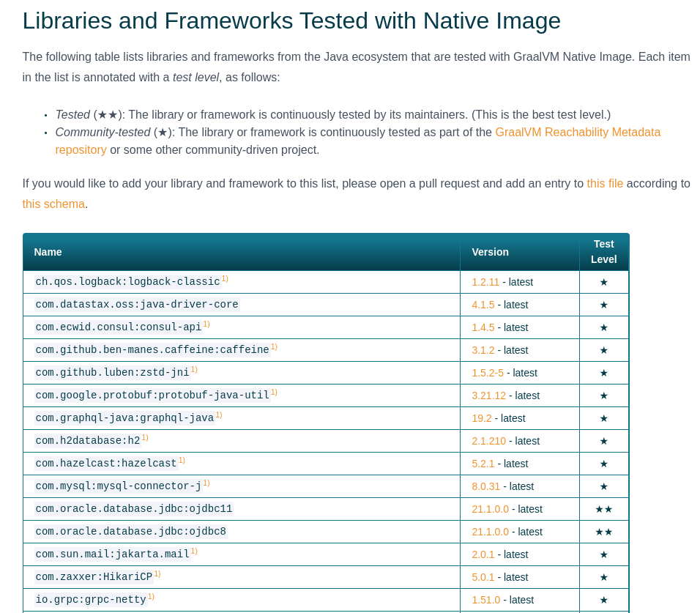
Task: Open version 2.1.210 link for h2
Action: click(x=489, y=441)
